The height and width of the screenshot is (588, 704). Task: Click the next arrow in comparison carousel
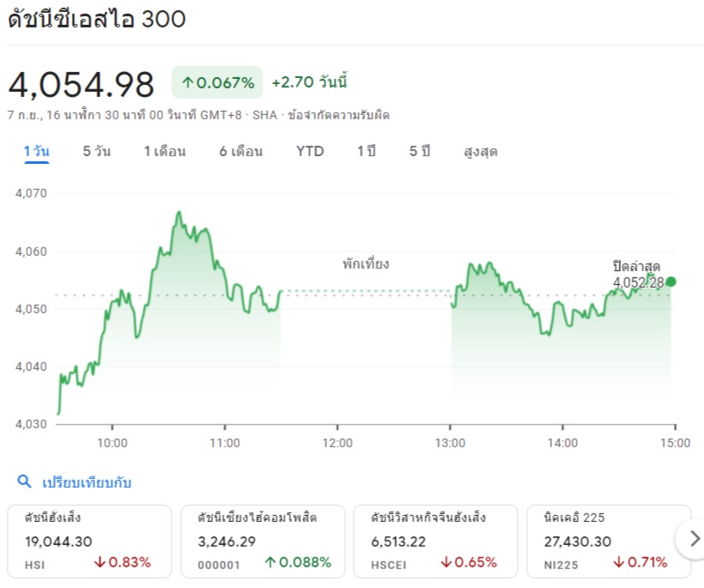691,540
